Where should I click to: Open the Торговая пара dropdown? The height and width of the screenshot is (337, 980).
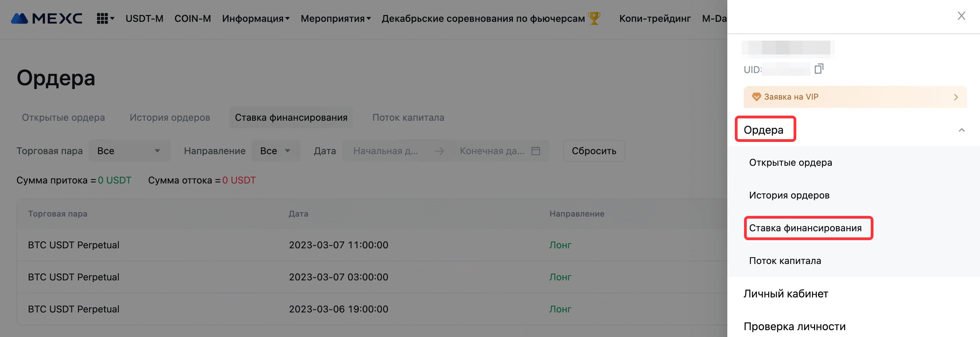129,151
